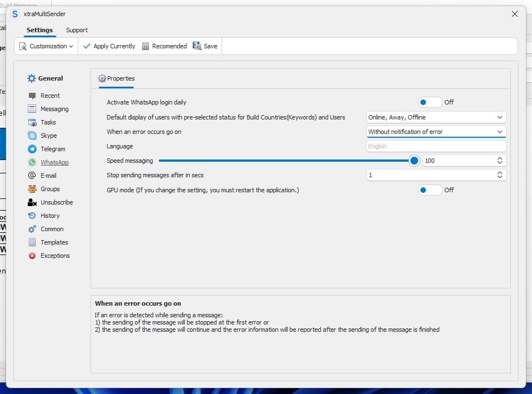
Task: Open the Recent settings section
Action: click(44, 96)
